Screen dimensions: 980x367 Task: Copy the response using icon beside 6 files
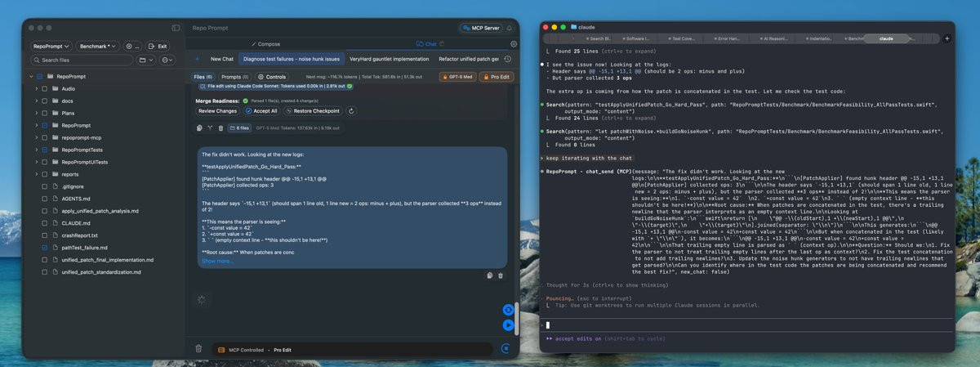click(x=199, y=128)
